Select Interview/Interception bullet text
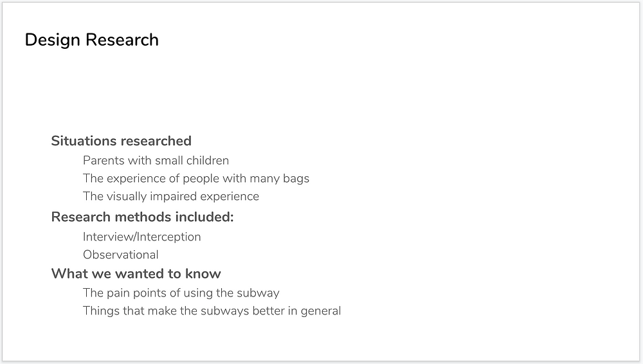Viewport: 643px width, 364px height. (142, 237)
